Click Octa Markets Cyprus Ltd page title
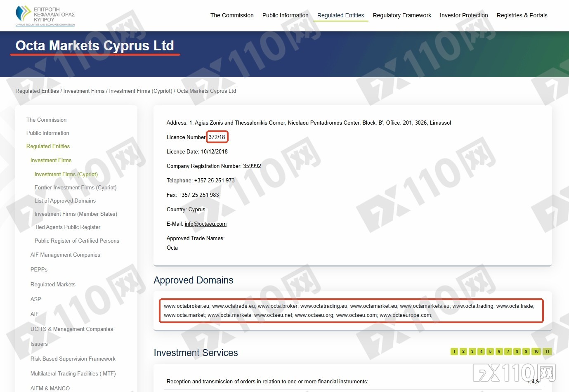569x392 pixels. (95, 45)
